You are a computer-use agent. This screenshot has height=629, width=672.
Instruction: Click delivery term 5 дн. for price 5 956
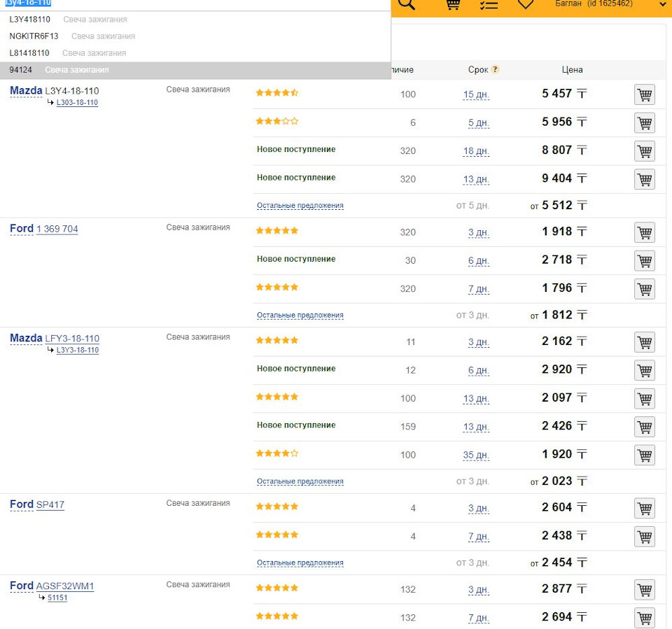(479, 123)
